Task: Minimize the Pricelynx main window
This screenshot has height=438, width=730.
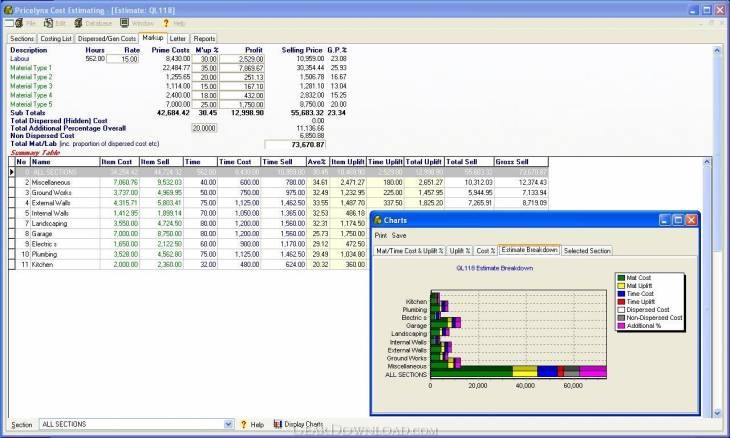Action: pos(694,10)
